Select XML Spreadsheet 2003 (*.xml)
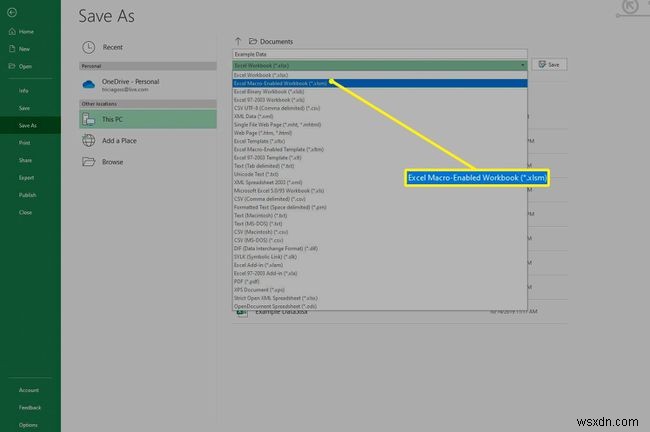 click(379, 182)
